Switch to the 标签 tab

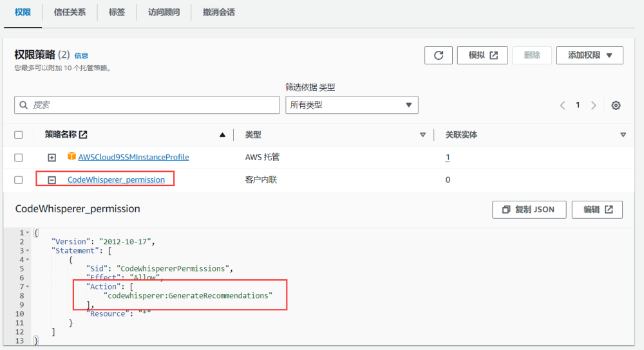117,12
